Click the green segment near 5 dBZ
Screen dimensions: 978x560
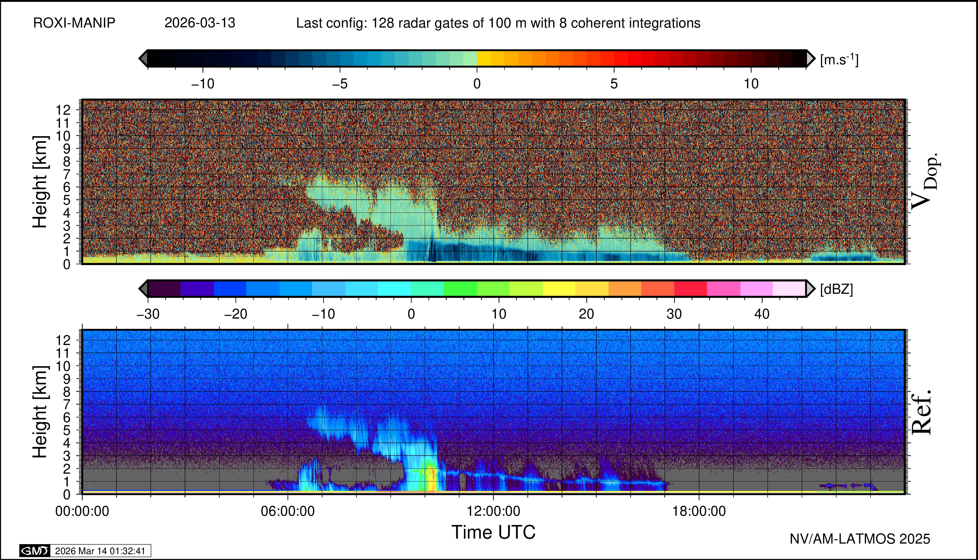[x=460, y=288]
